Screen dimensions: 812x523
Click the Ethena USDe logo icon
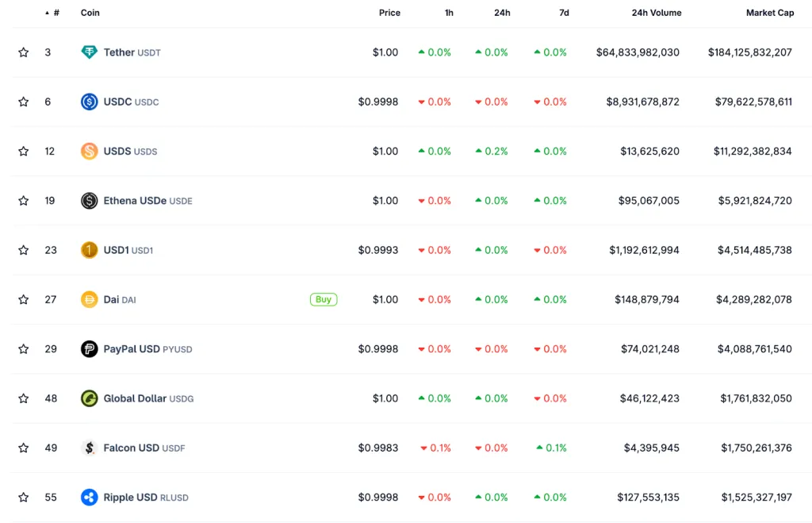(x=89, y=201)
